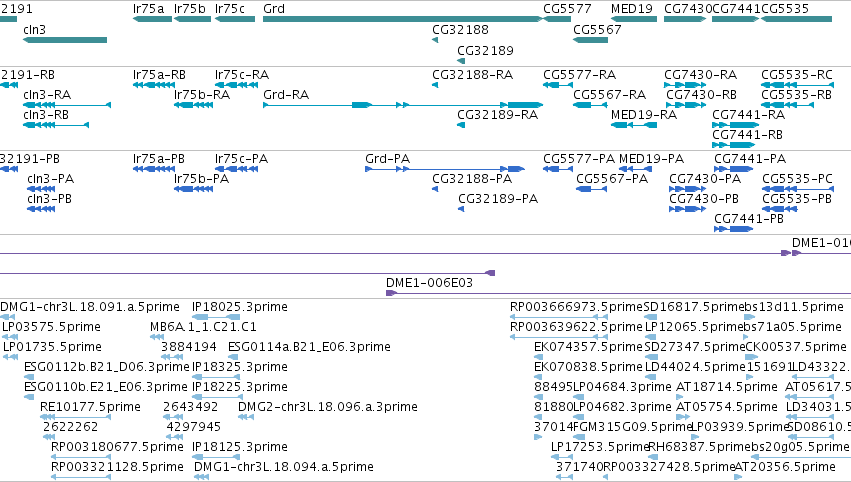Click the Ir75c-PA protein label
This screenshot has height=482, width=851.
[x=242, y=159]
